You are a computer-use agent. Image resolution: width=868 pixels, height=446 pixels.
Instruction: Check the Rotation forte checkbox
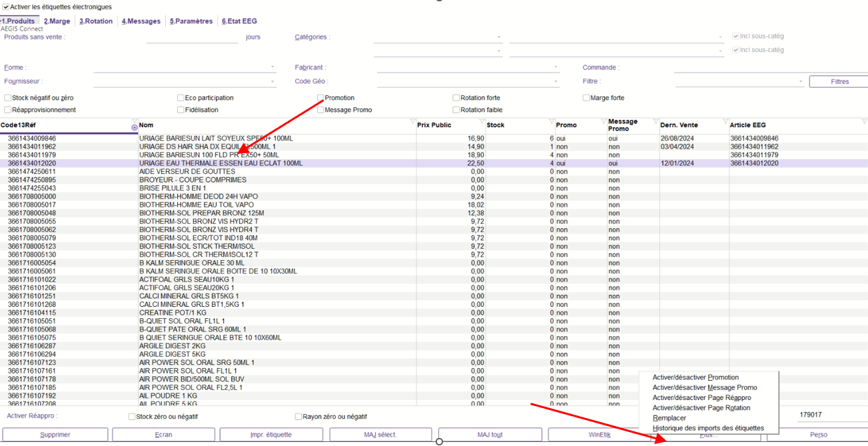point(456,98)
